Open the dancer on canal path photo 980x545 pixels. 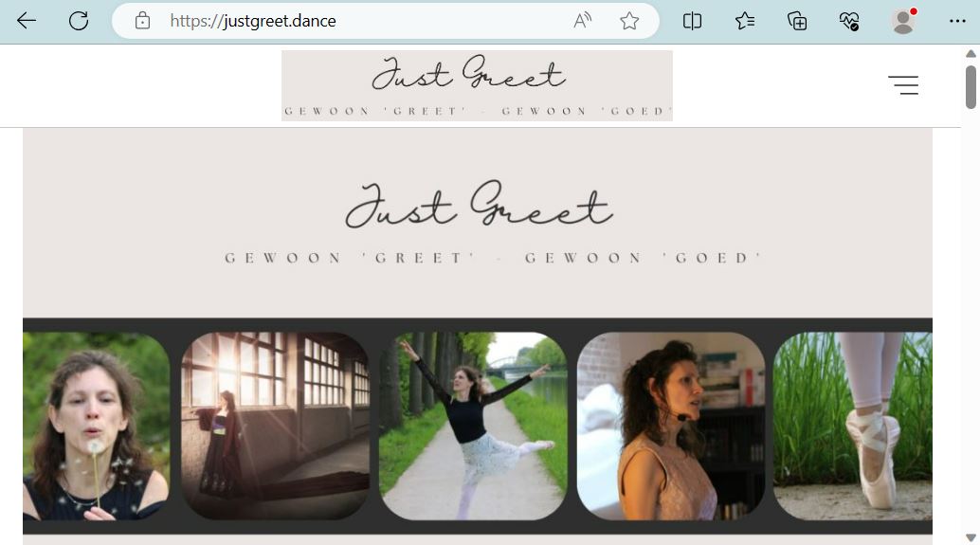pyautogui.click(x=473, y=426)
